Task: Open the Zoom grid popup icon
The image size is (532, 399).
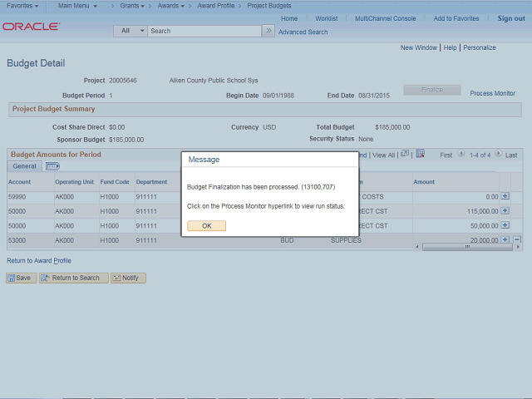Action: (x=405, y=154)
